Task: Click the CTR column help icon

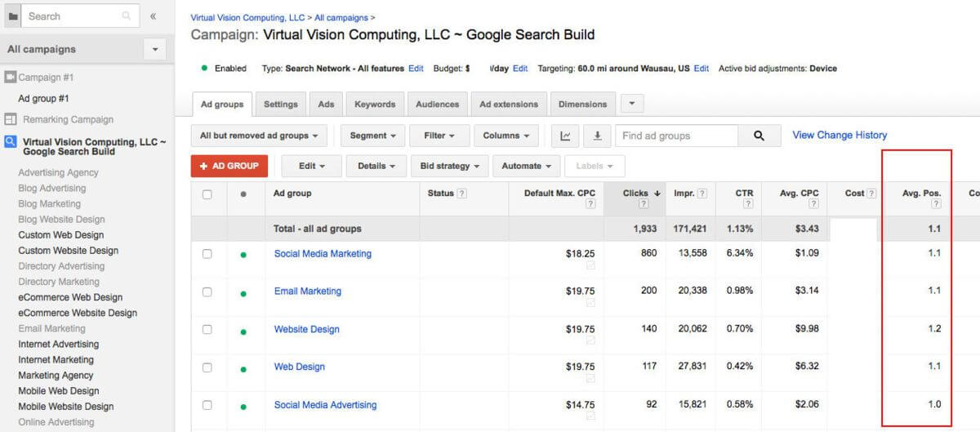Action: pos(748,204)
